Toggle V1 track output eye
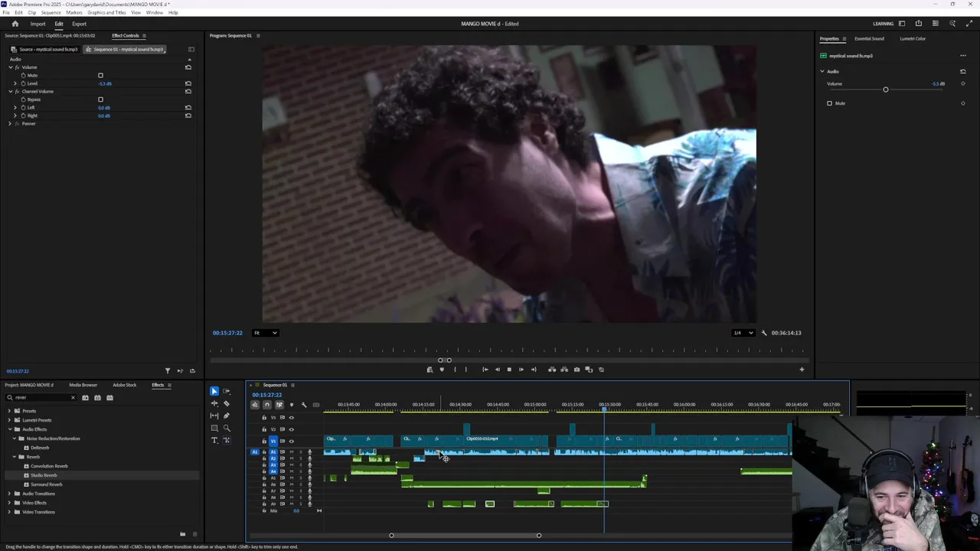The height and width of the screenshot is (551, 980). click(291, 441)
